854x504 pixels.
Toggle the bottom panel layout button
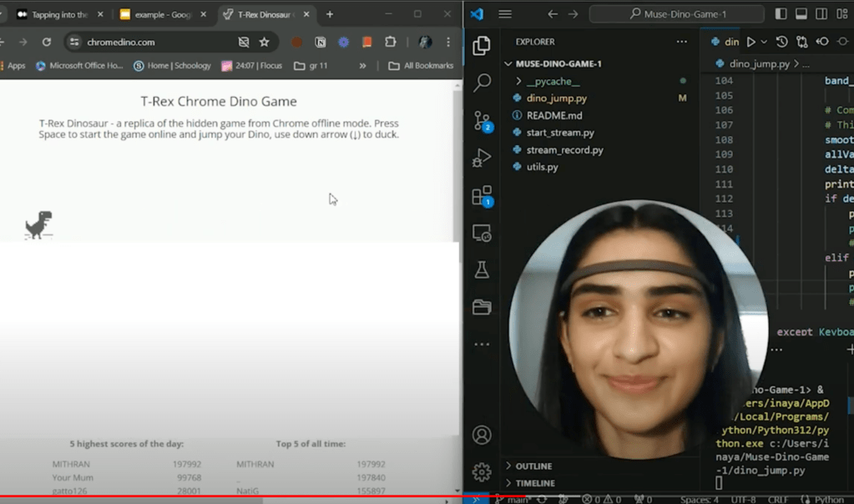[801, 14]
